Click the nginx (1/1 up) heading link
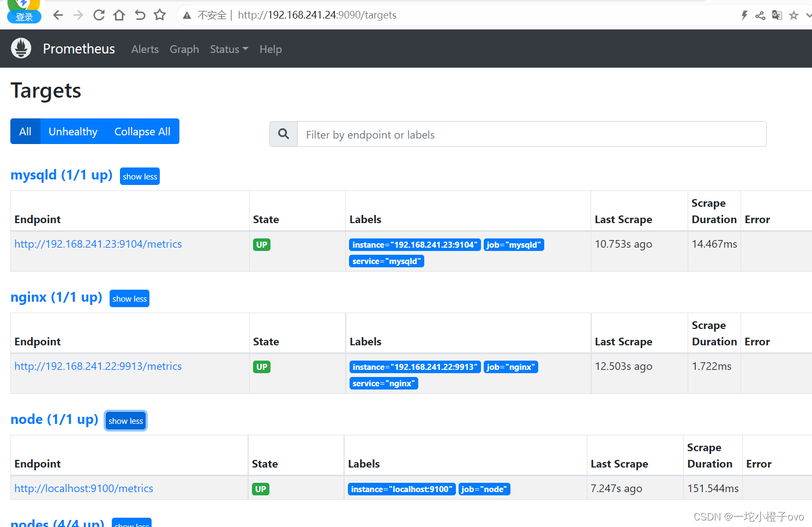 (57, 297)
